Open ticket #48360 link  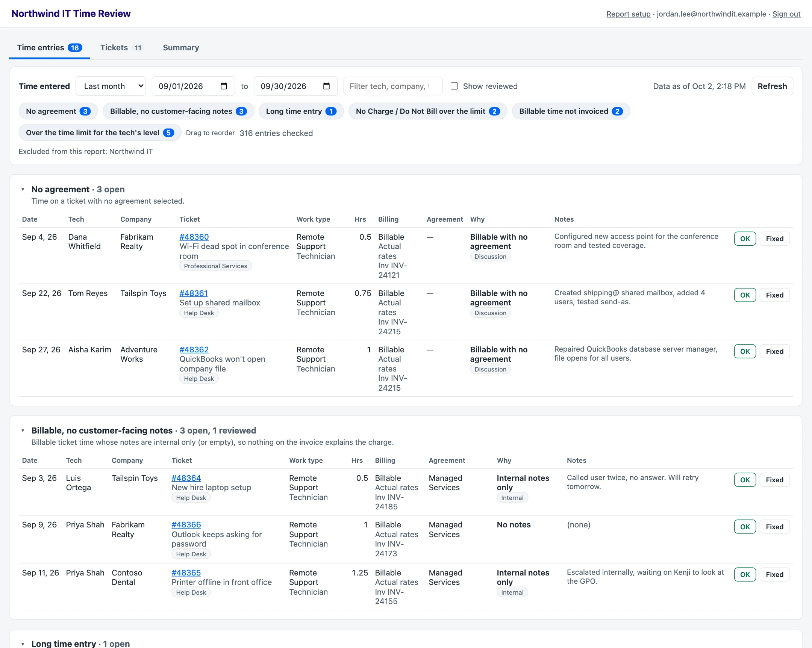194,237
